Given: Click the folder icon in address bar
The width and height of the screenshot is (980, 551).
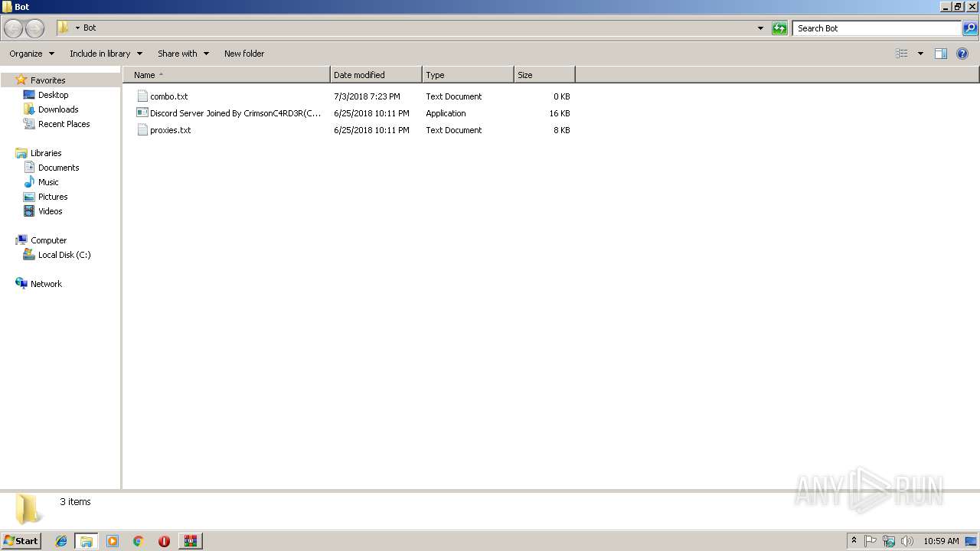Looking at the screenshot, I should [64, 28].
